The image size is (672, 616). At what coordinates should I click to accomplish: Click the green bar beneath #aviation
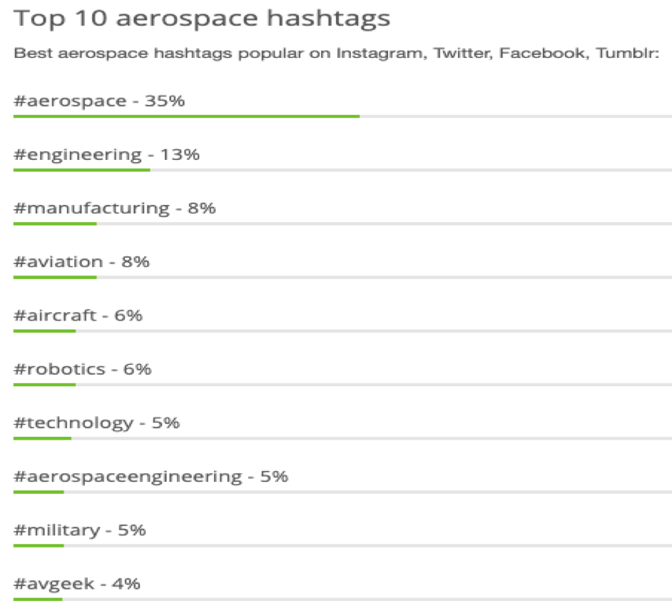click(55, 277)
